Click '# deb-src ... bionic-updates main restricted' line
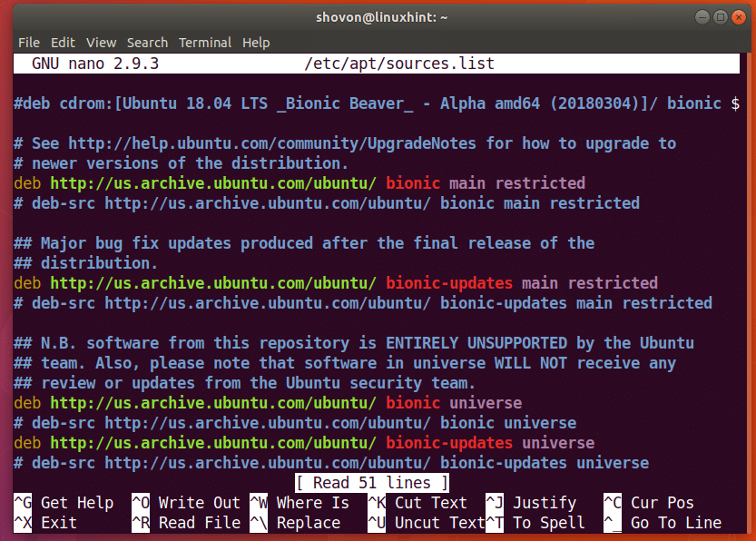Screen dimensions: 756x541 point(363,303)
